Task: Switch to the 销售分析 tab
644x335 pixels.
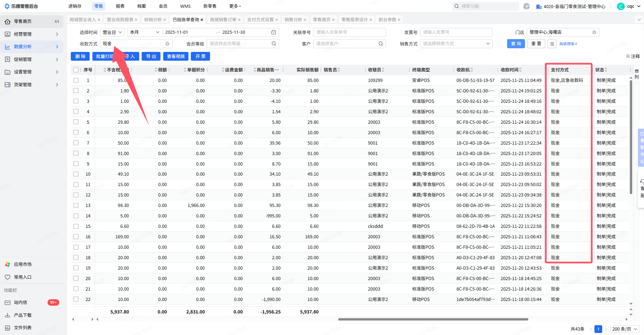Action: [293, 20]
